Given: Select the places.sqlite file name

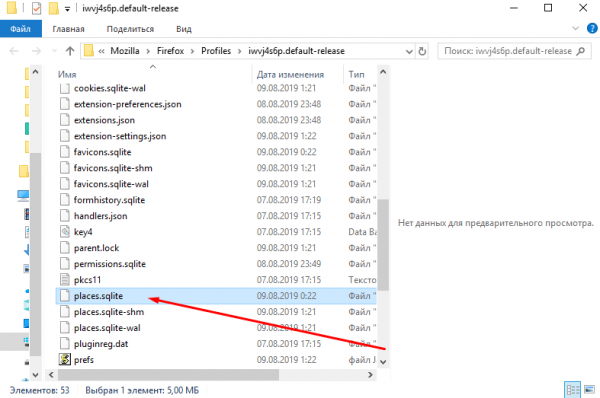Looking at the screenshot, I should [x=98, y=296].
